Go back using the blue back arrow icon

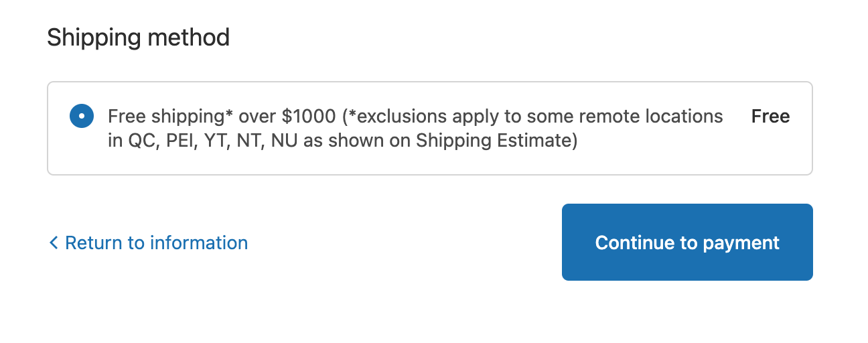(x=54, y=243)
